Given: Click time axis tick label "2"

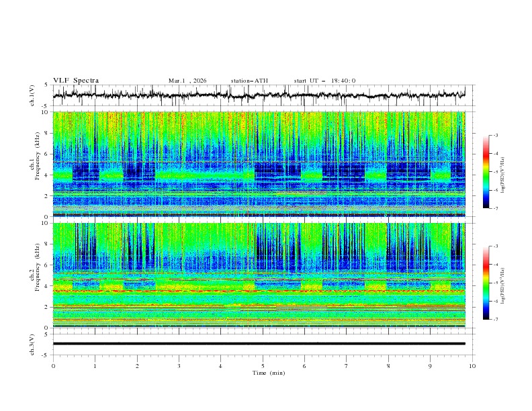Looking at the screenshot, I should [137, 366].
